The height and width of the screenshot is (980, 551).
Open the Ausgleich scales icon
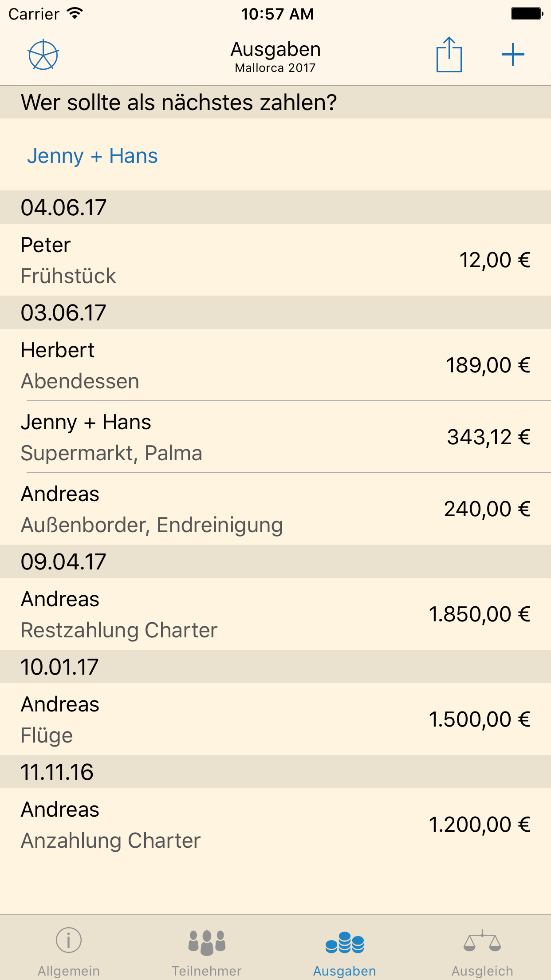point(482,941)
